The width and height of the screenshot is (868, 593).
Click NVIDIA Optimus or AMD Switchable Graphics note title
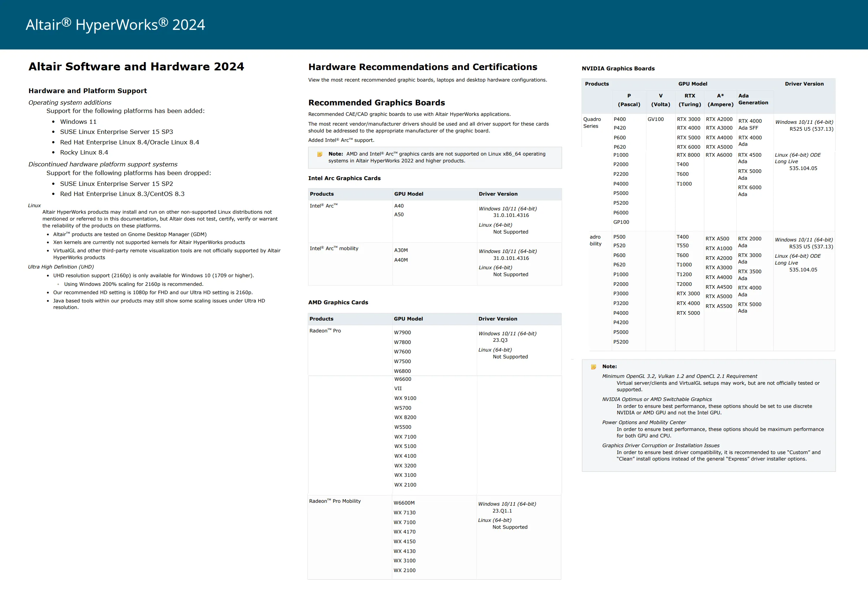click(x=657, y=400)
